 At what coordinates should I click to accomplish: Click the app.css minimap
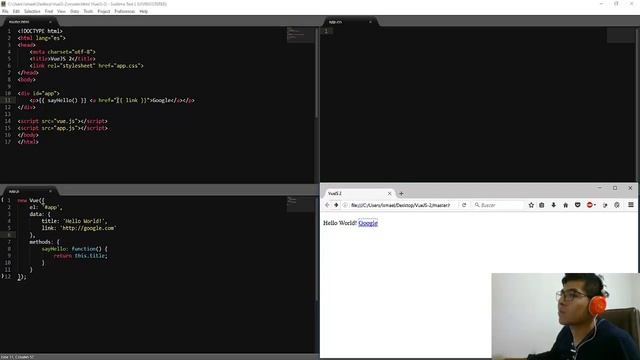pos(620,35)
